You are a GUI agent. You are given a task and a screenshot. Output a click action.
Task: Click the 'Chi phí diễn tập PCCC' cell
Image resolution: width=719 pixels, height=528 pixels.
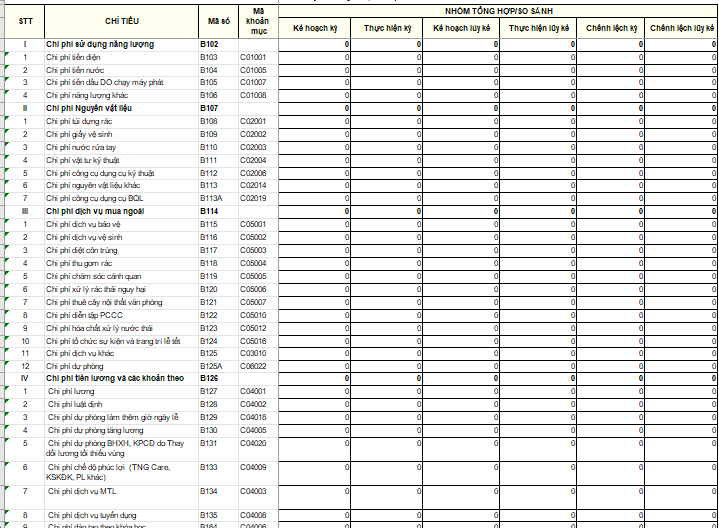click(x=84, y=315)
